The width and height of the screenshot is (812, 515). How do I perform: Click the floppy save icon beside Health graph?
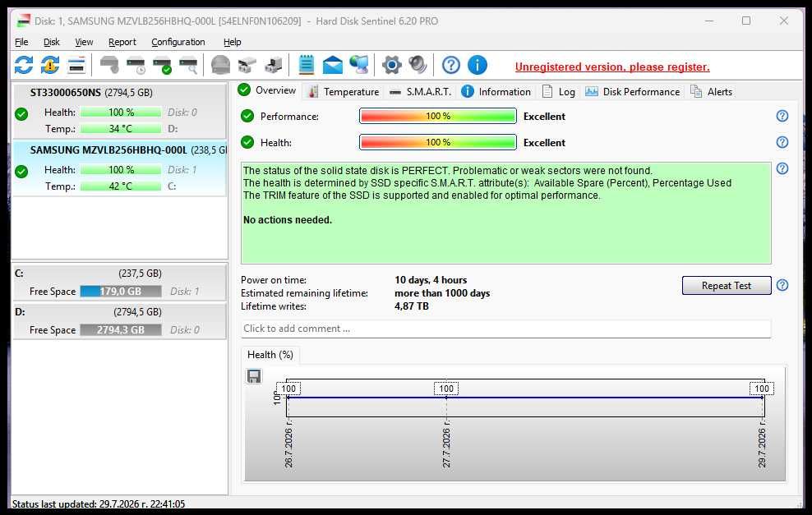254,376
